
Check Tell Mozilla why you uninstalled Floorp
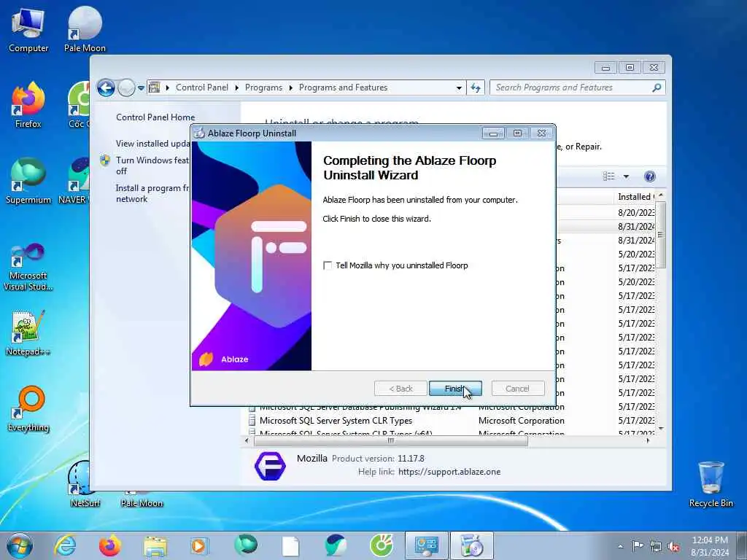pyautogui.click(x=328, y=265)
